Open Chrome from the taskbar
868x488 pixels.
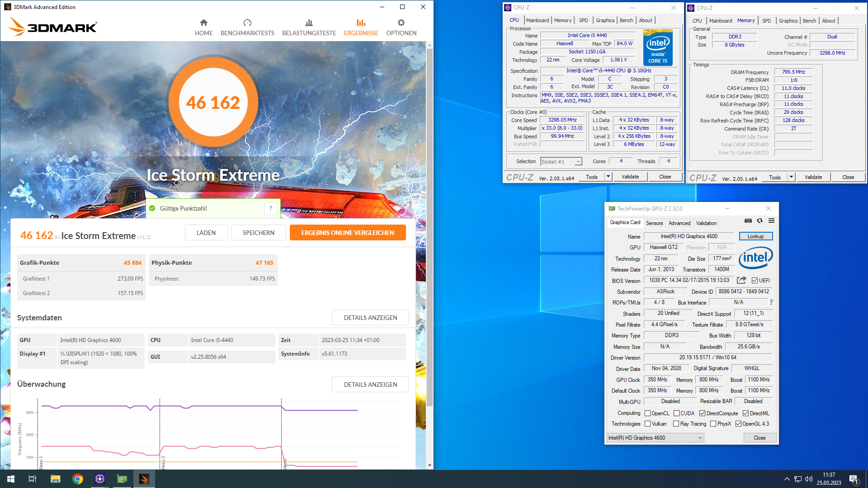point(78,479)
